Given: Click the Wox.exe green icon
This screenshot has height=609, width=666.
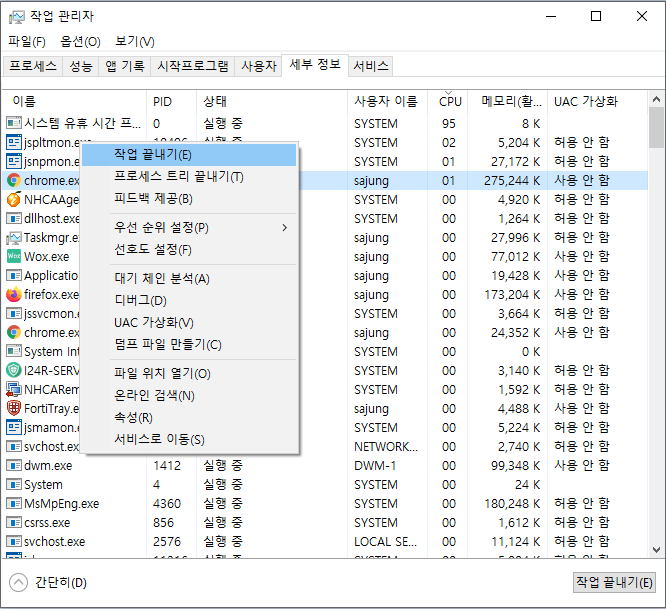Looking at the screenshot, I should pyautogui.click(x=14, y=256).
